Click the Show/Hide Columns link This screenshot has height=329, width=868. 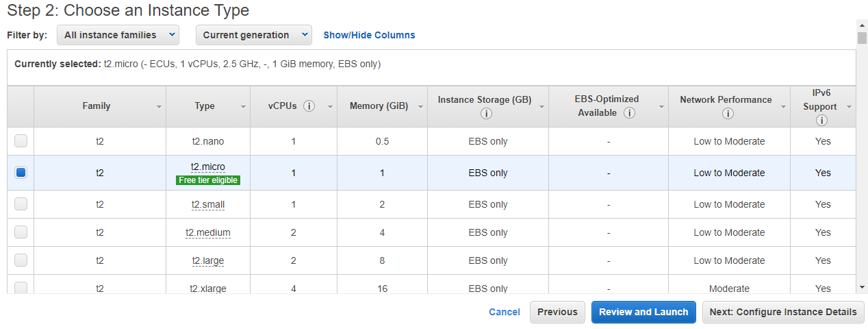tap(369, 35)
